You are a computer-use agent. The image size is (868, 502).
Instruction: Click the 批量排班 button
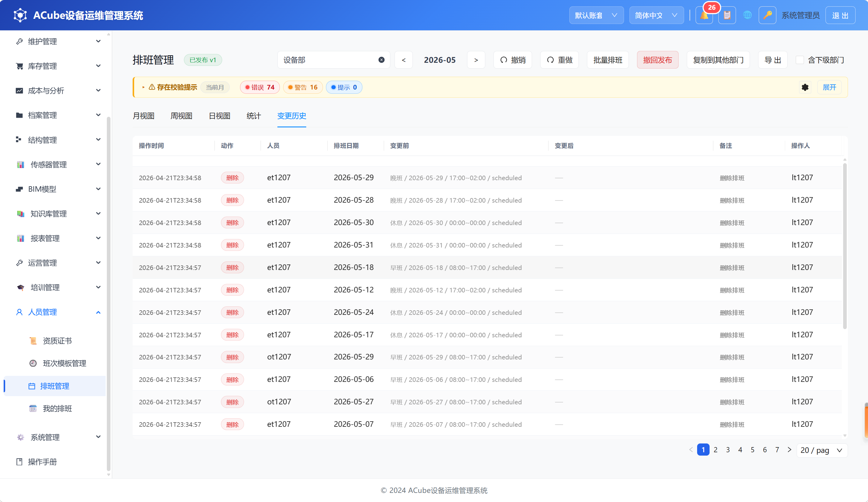[x=608, y=60]
